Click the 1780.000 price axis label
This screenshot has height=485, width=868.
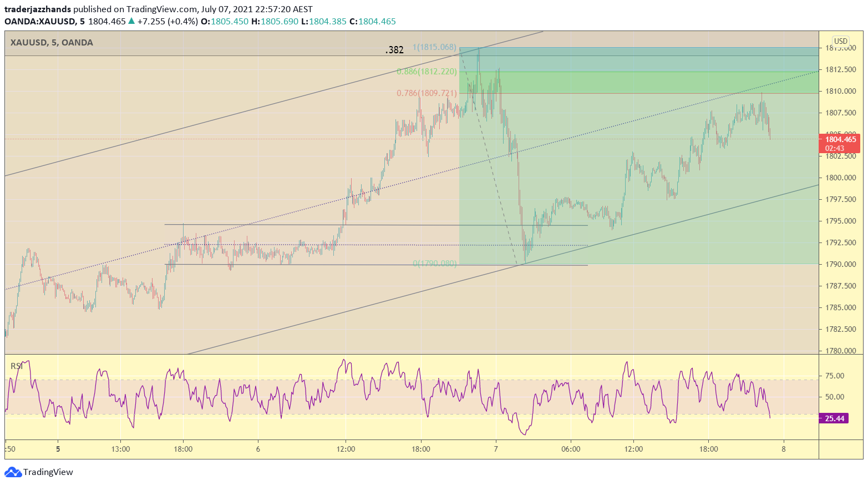pyautogui.click(x=841, y=351)
